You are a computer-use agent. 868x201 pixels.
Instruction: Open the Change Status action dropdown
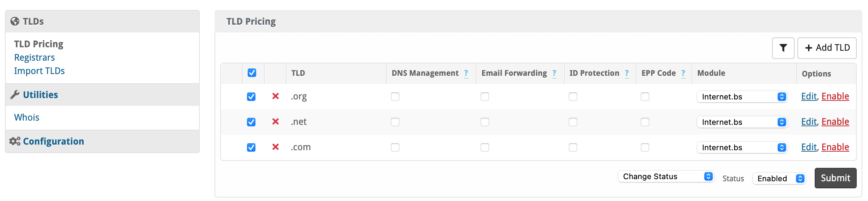click(x=666, y=176)
